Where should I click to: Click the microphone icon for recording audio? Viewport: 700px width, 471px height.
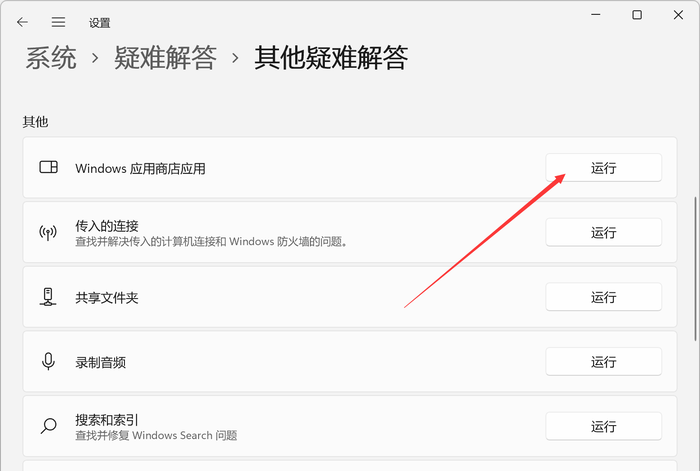tap(48, 361)
